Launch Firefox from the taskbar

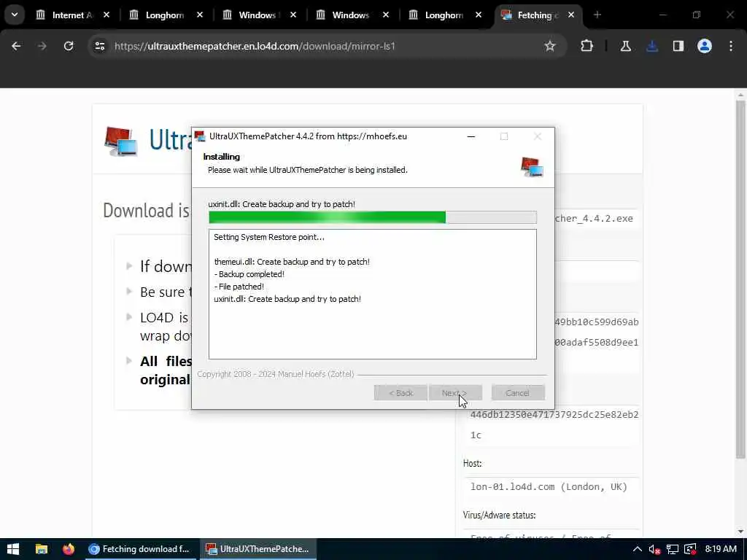69,549
